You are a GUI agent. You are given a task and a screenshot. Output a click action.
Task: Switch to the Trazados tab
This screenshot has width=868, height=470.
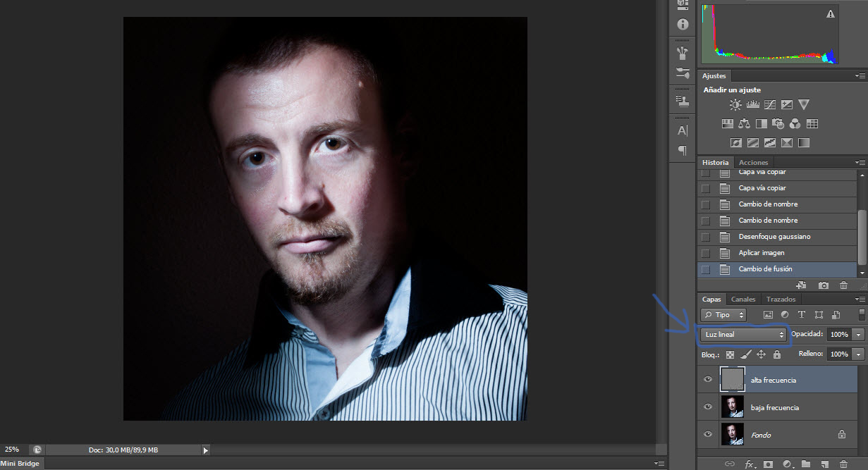pos(781,299)
